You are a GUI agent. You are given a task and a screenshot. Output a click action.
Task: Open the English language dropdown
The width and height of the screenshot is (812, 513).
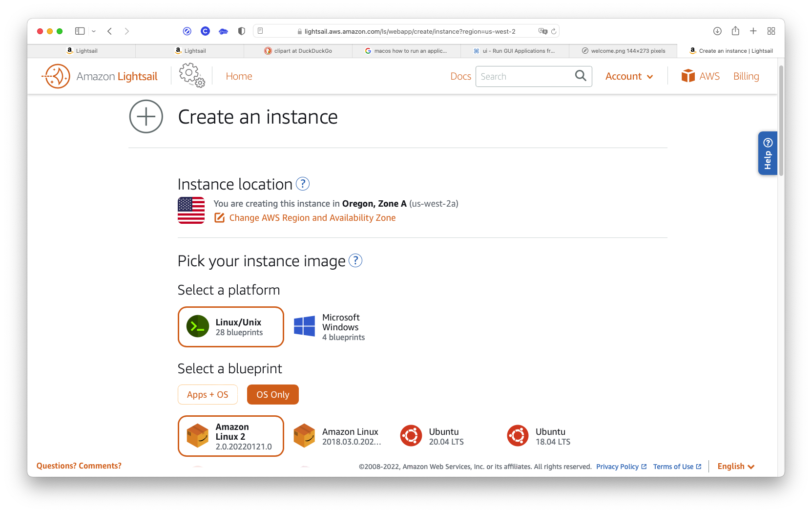[736, 466]
